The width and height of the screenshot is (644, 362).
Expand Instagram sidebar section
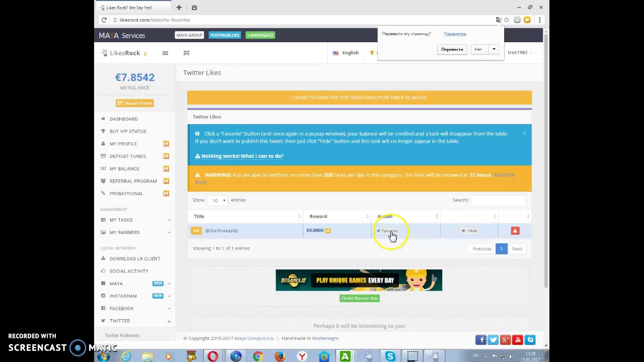click(136, 296)
